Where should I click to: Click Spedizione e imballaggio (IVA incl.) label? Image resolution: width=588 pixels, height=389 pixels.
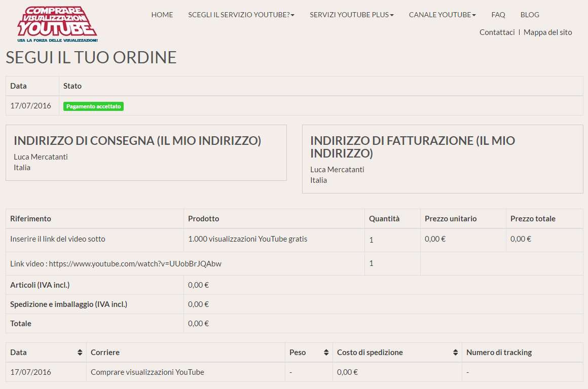click(x=68, y=304)
